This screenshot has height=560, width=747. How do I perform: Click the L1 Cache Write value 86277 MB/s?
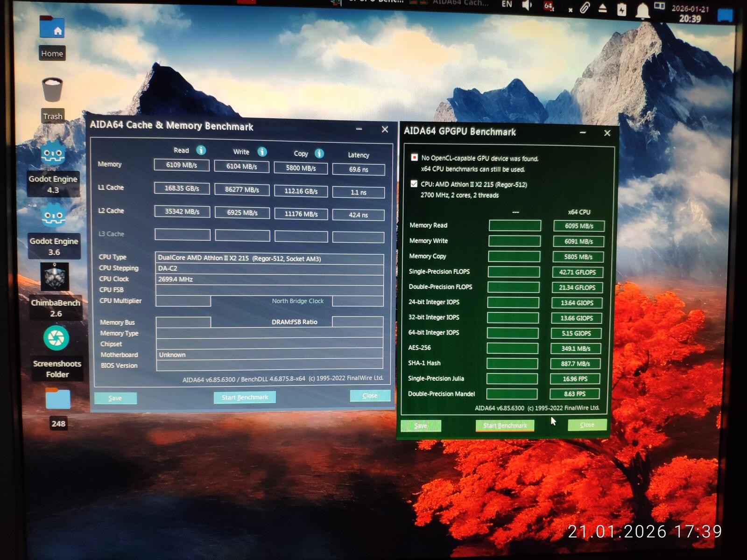coord(242,190)
